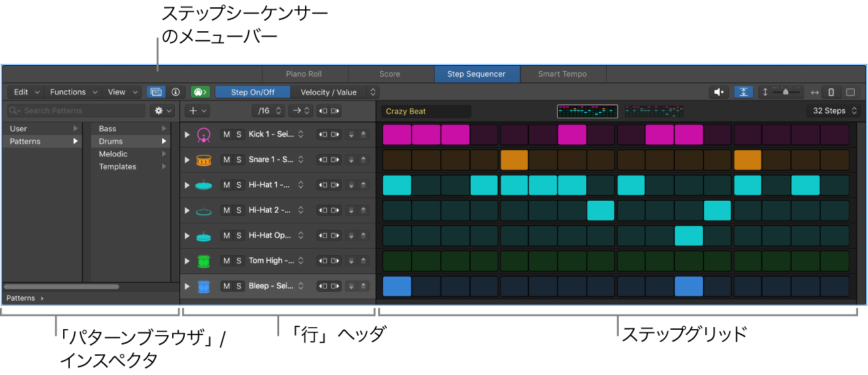Click the Kick 1 drum row icon

pos(203,135)
